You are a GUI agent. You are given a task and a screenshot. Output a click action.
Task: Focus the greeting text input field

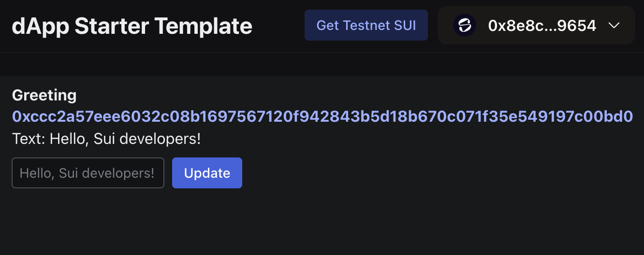click(x=88, y=173)
